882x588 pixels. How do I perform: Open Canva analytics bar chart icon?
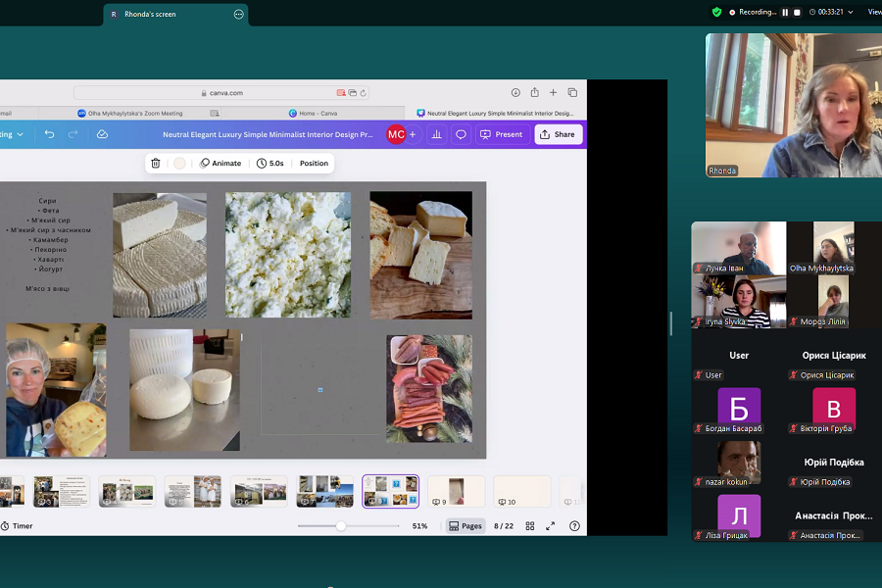pyautogui.click(x=436, y=134)
